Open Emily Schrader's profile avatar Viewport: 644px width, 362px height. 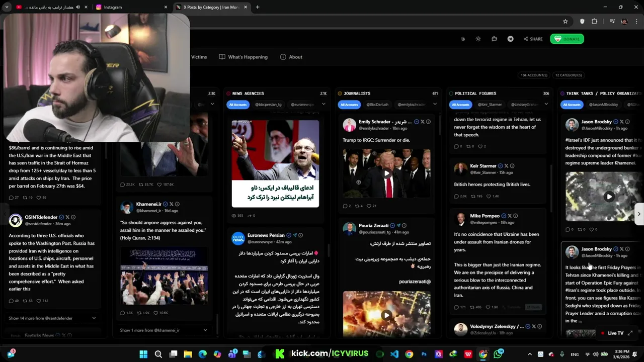pos(349,125)
